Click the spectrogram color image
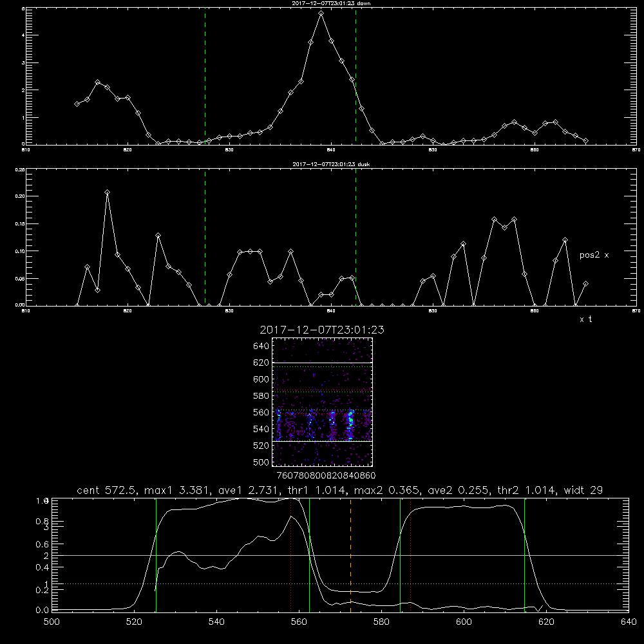The width and height of the screenshot is (644, 644). click(x=322, y=402)
